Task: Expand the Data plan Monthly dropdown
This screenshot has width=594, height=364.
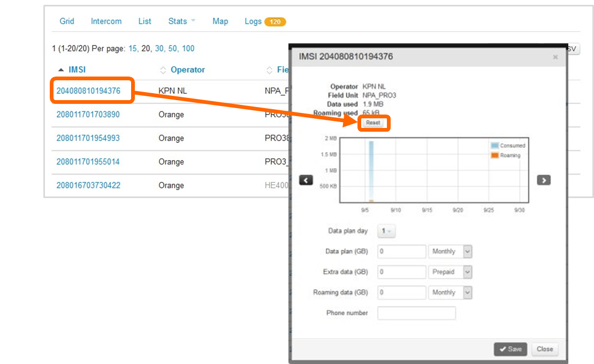Action: [450, 252]
